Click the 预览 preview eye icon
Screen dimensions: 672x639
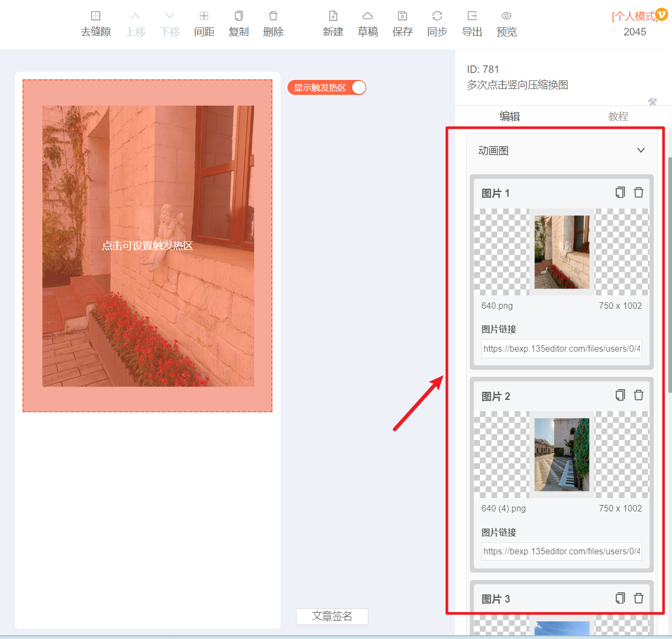506,16
